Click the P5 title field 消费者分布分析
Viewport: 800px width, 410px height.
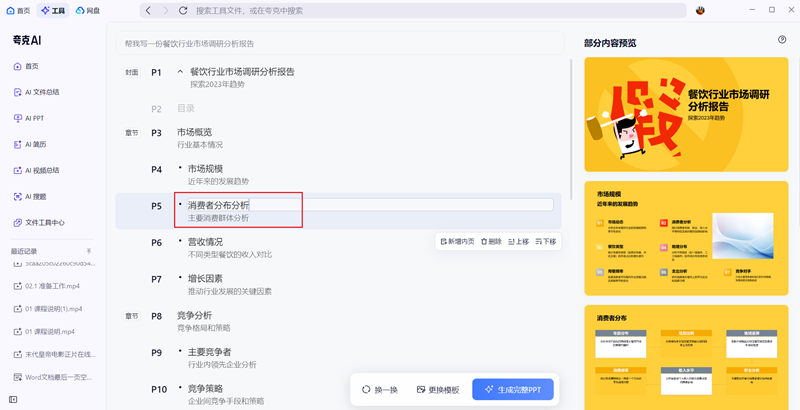point(370,205)
